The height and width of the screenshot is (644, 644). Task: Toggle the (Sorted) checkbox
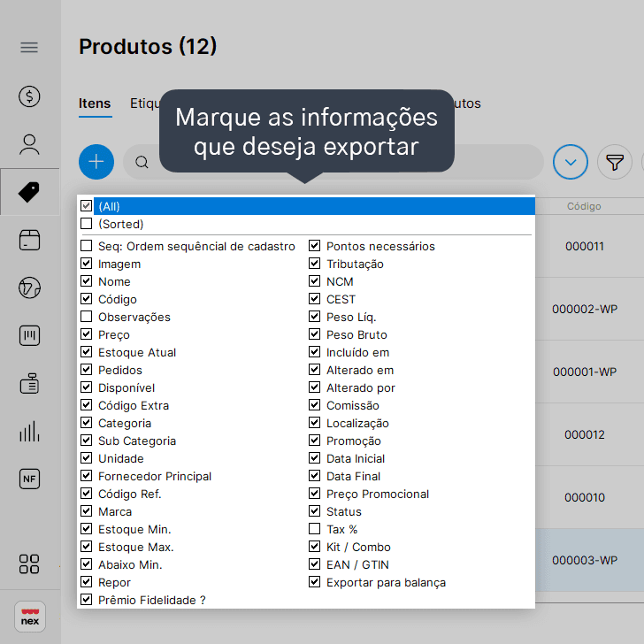pyautogui.click(x=87, y=224)
